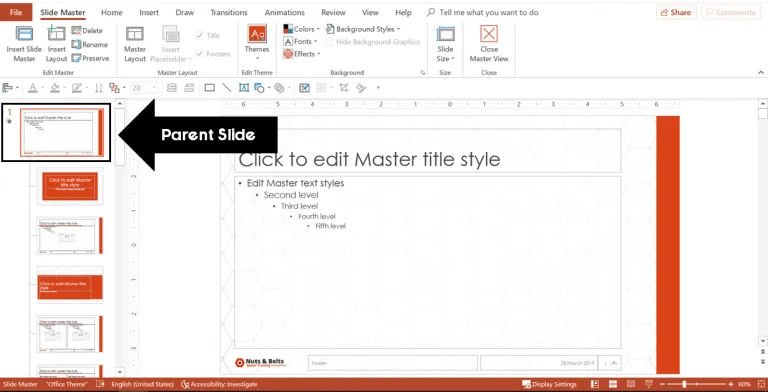Switch to the Animations tab
768x392 pixels.
pos(285,12)
